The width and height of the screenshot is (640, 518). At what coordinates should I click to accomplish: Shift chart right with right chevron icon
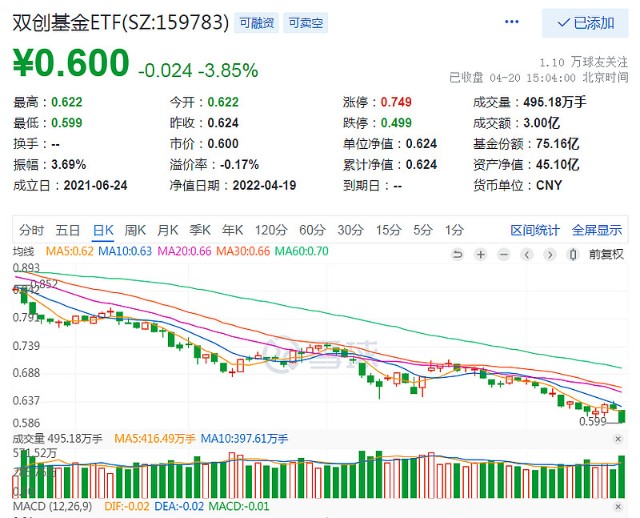click(550, 255)
